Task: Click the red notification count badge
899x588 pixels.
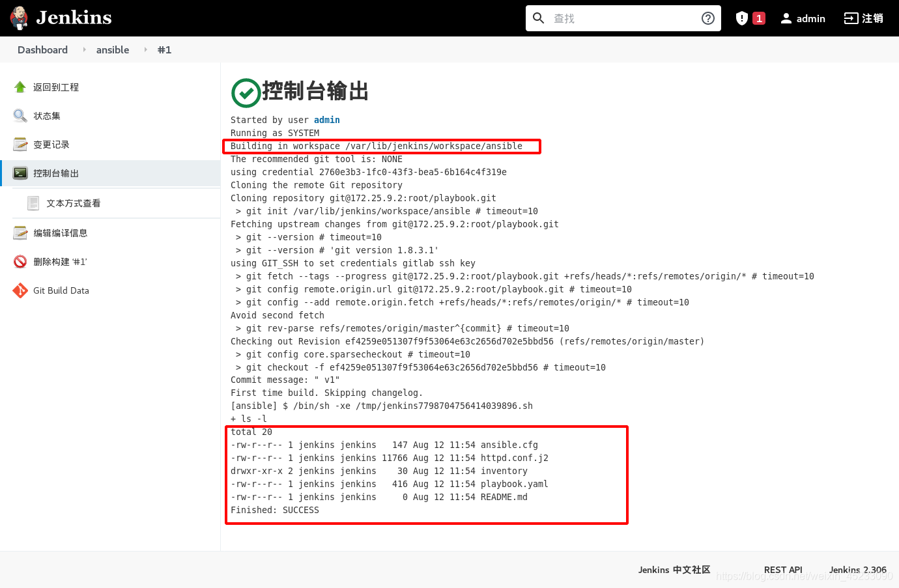Action: (x=759, y=18)
